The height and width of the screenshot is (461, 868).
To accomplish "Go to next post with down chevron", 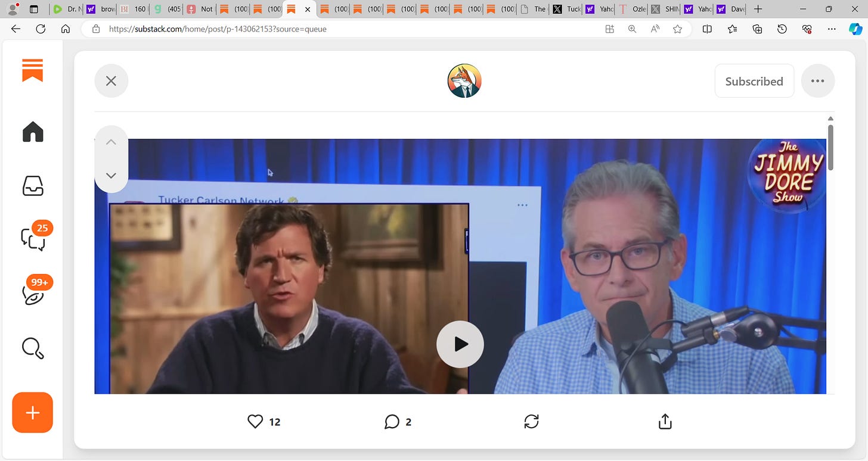I will click(x=111, y=175).
